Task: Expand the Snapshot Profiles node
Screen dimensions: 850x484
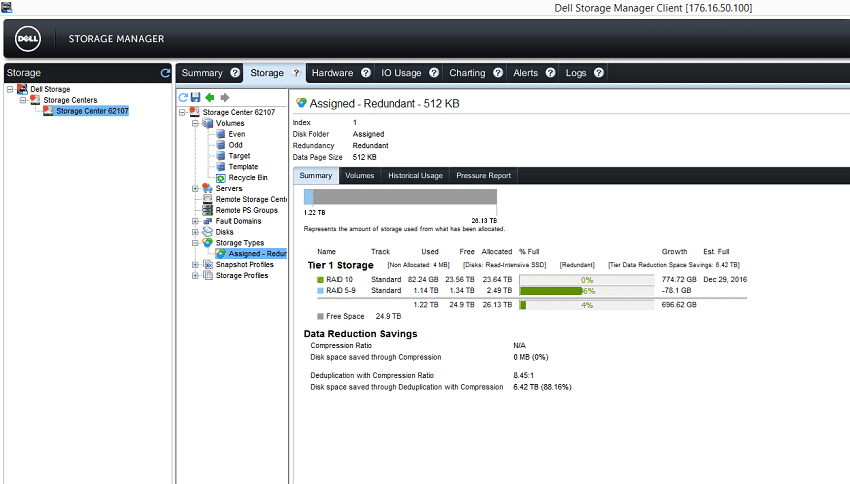Action: pyautogui.click(x=195, y=264)
